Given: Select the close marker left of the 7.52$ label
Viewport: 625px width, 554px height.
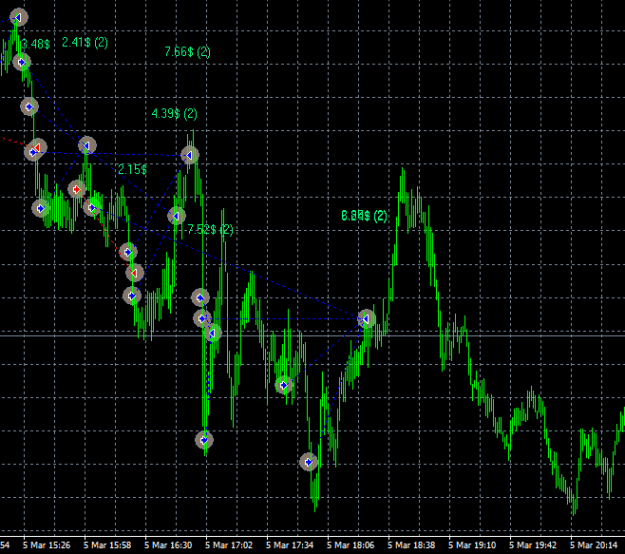Looking at the screenshot, I should point(176,216).
